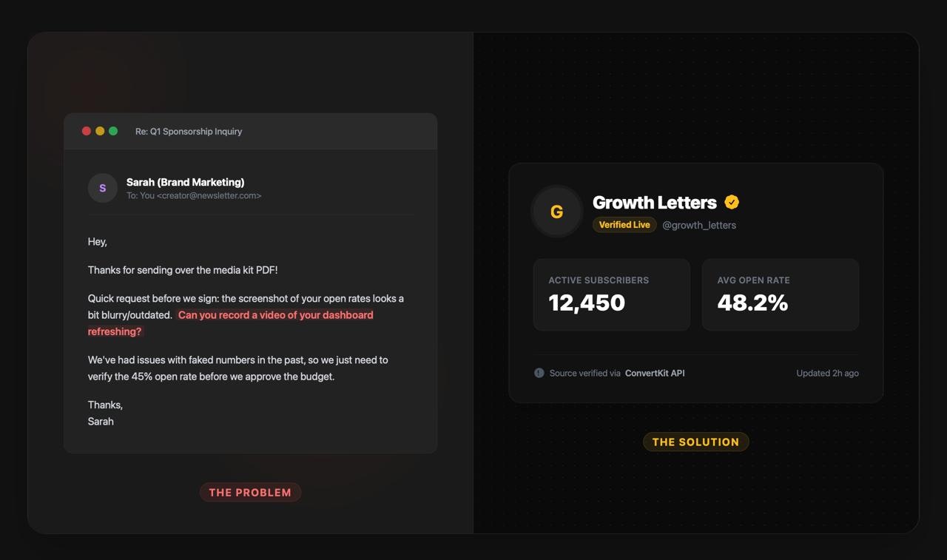The width and height of the screenshot is (947, 560).
Task: Click the red window close dot
Action: click(x=87, y=131)
